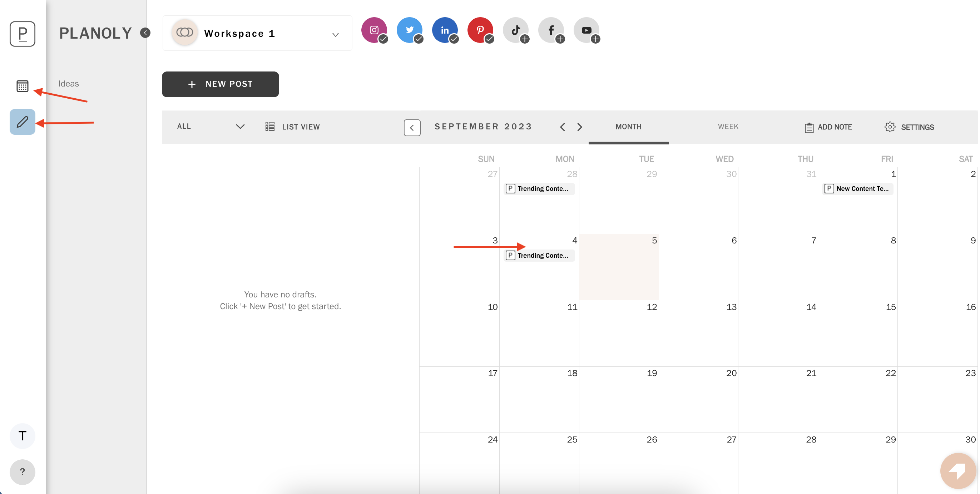Open Trending Content post on September 4
This screenshot has height=494, width=980.
point(539,255)
